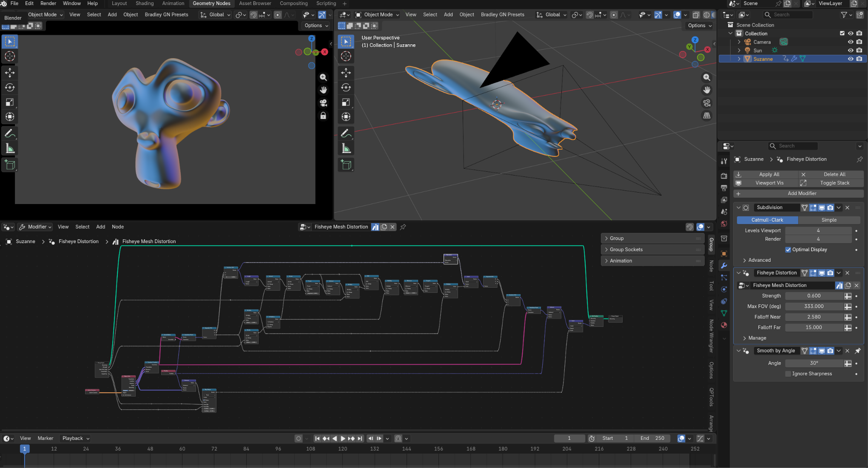The height and width of the screenshot is (468, 868).
Task: Select the Annotate tool in right viewport
Action: point(346,134)
